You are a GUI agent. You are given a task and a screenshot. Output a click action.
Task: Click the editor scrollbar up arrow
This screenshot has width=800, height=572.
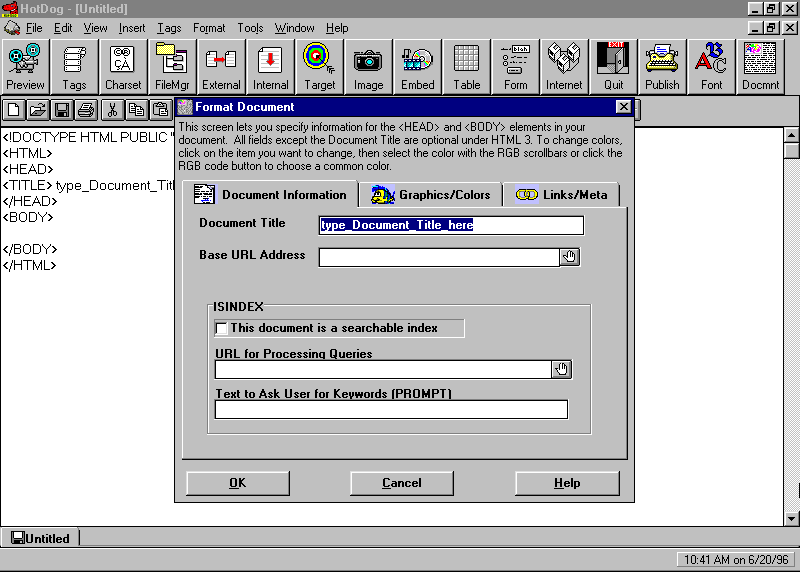point(791,136)
